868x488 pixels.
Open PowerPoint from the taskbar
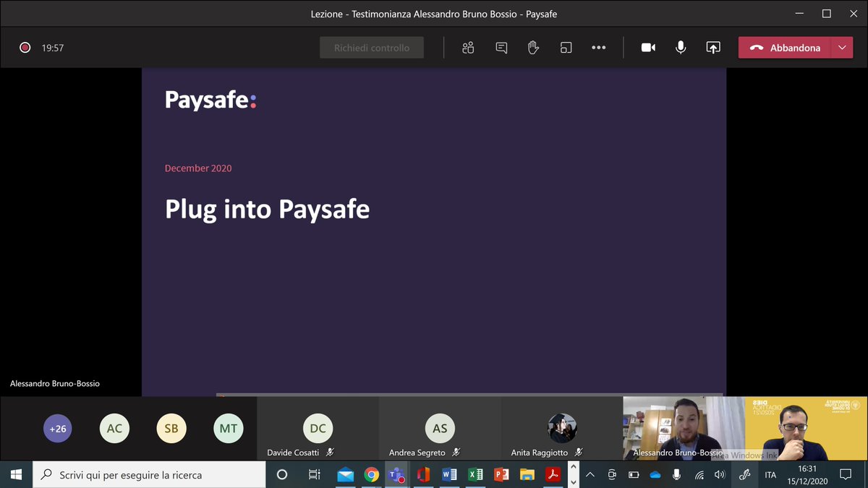click(x=501, y=475)
